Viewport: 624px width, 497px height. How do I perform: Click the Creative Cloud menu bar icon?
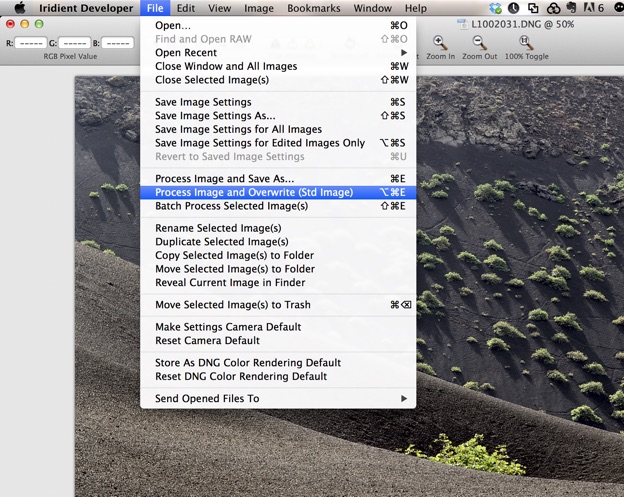(553, 8)
